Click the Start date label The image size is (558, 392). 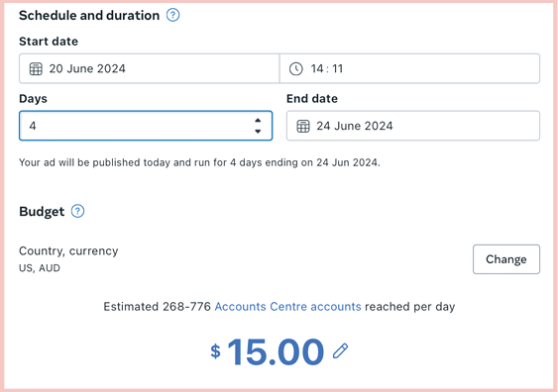click(49, 42)
